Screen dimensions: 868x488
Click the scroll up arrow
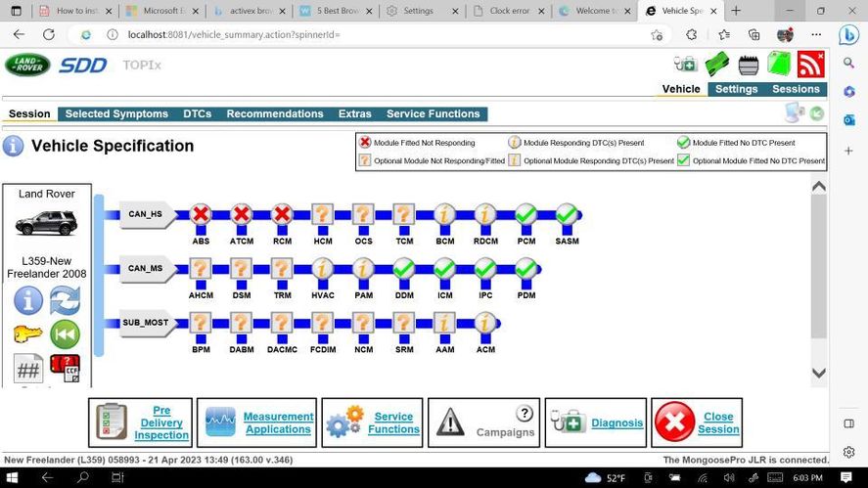pyautogui.click(x=819, y=187)
